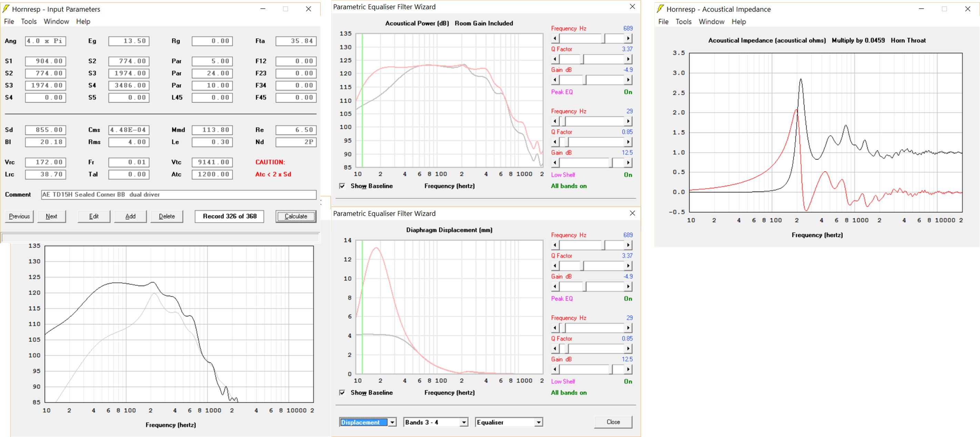Click the Add record button
Image resolution: width=980 pixels, height=437 pixels.
tap(131, 217)
